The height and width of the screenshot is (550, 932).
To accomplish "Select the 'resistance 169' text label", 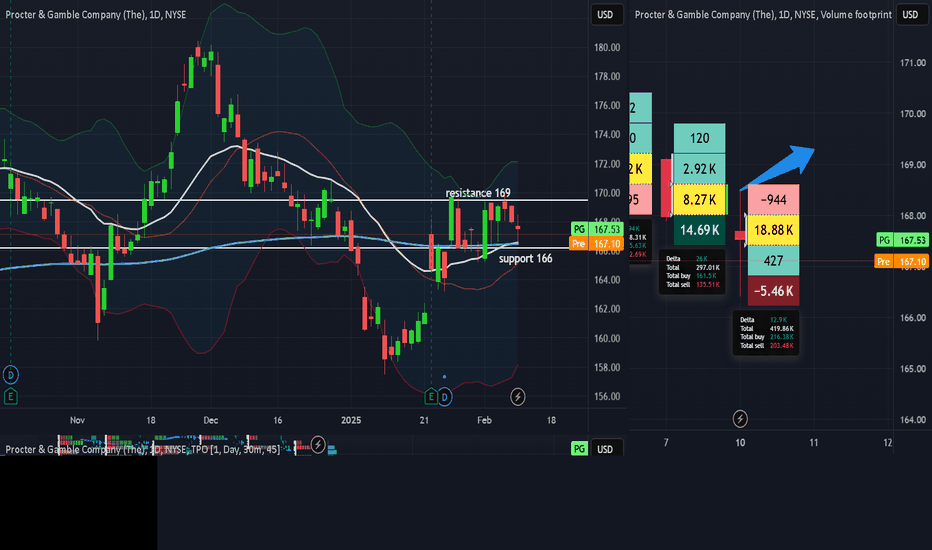I will click(x=478, y=193).
